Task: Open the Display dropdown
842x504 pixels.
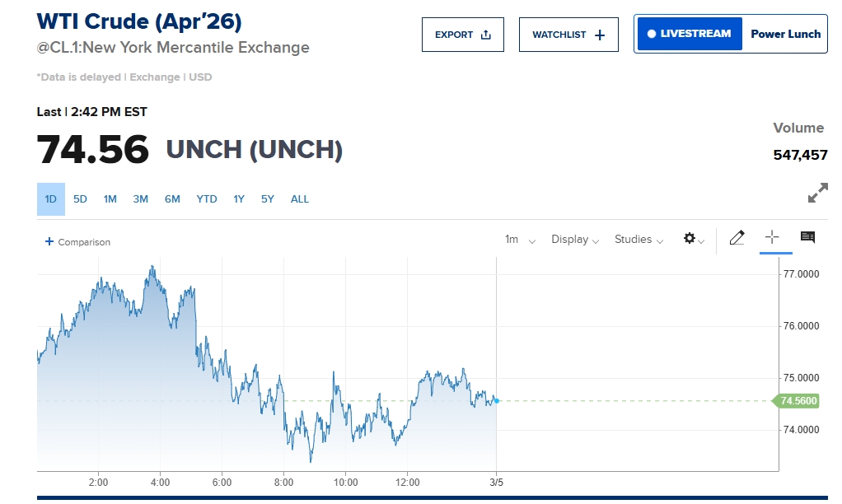Action: click(x=575, y=240)
